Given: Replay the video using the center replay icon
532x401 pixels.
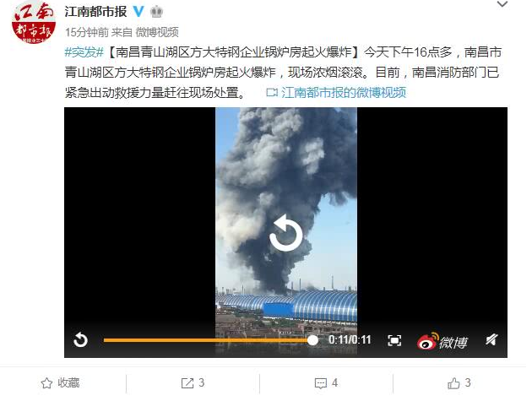Looking at the screenshot, I should click(285, 233).
